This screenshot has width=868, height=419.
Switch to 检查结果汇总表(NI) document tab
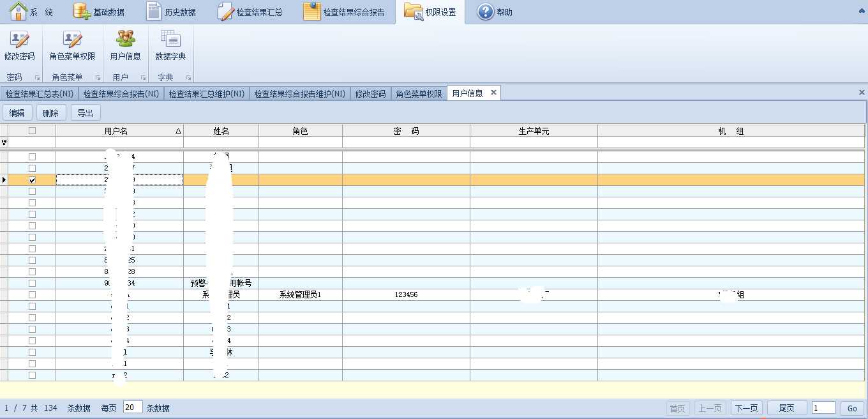pyautogui.click(x=39, y=94)
